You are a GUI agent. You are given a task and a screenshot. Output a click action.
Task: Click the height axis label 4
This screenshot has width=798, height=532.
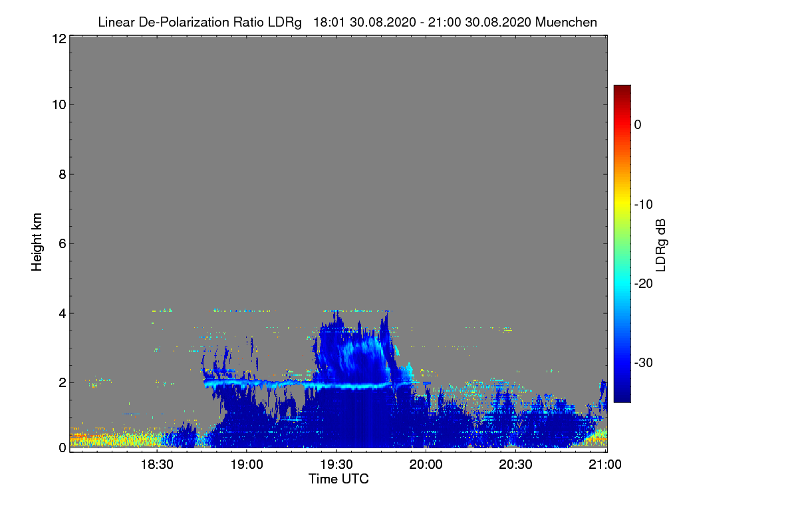[x=61, y=313]
